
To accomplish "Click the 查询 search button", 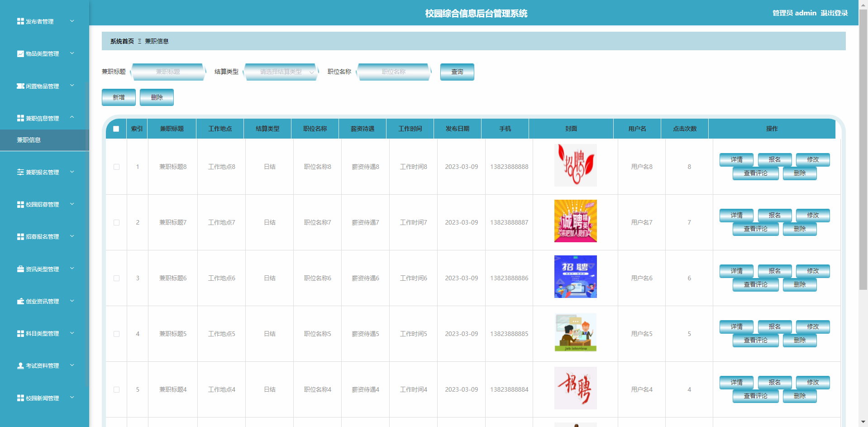I will 457,72.
